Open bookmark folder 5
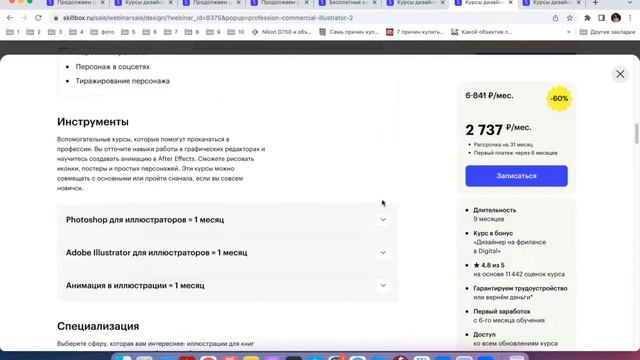This screenshot has width=640, height=360. [x=128, y=32]
